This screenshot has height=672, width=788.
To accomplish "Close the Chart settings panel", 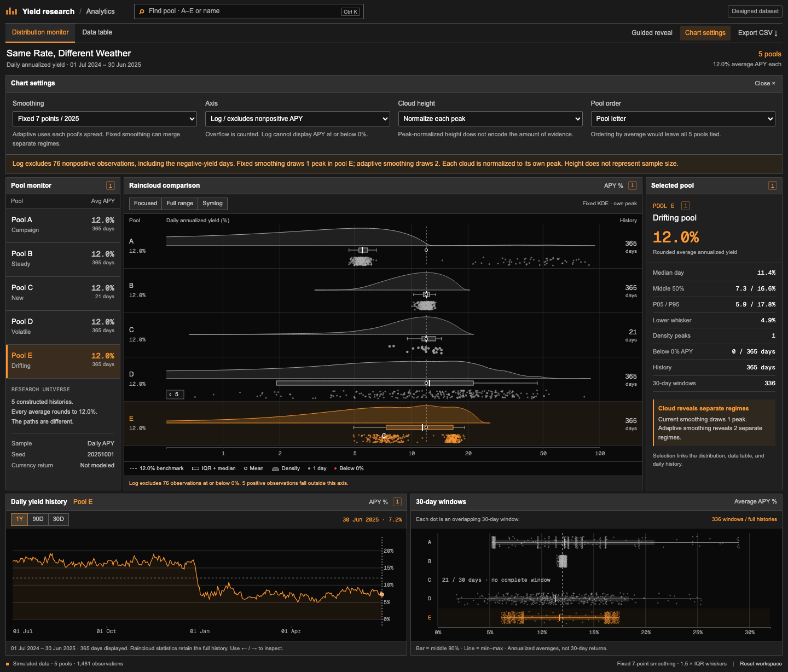I will [765, 83].
